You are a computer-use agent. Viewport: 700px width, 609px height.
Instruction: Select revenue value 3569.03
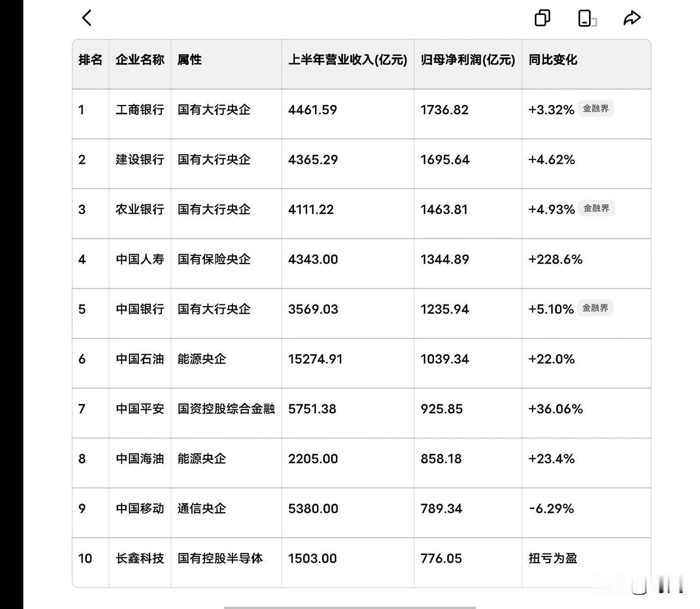[313, 309]
